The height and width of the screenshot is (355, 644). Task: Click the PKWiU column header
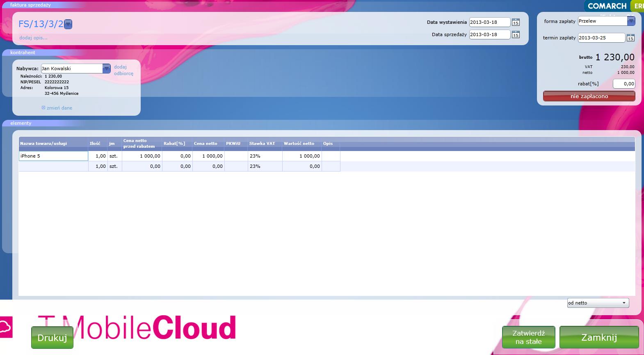tap(236, 144)
